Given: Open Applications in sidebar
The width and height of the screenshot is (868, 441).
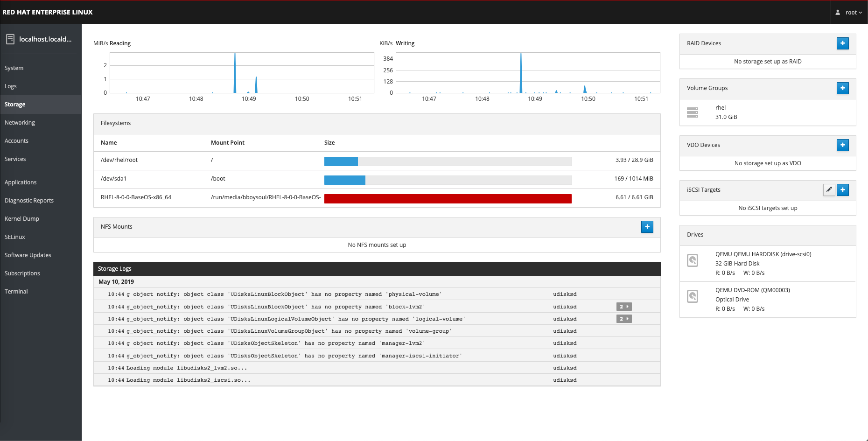Looking at the screenshot, I should [41, 182].
